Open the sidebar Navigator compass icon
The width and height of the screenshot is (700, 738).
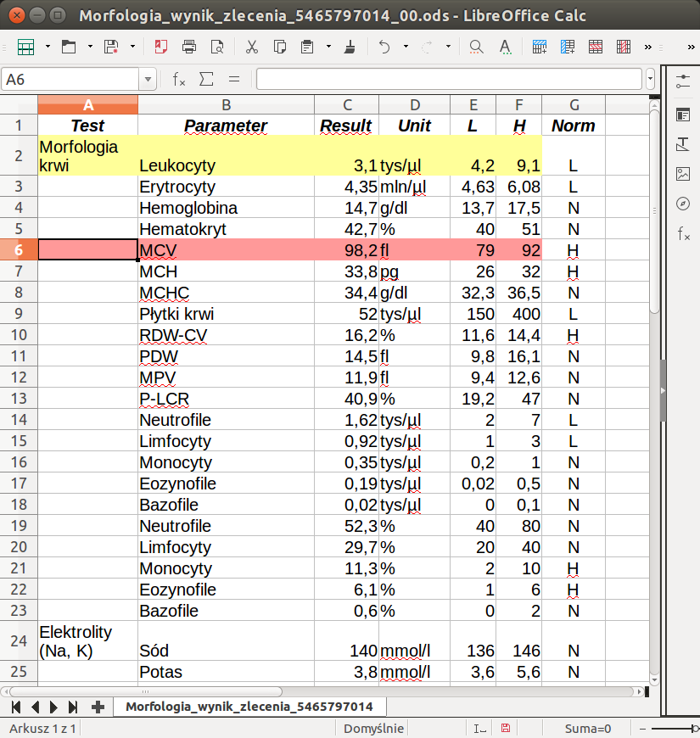coord(682,204)
